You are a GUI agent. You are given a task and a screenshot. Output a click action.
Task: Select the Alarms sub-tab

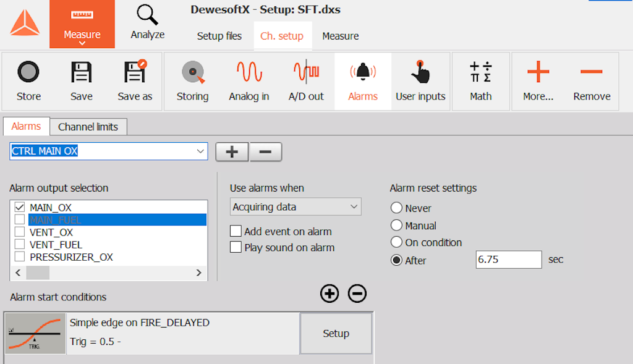tap(26, 126)
